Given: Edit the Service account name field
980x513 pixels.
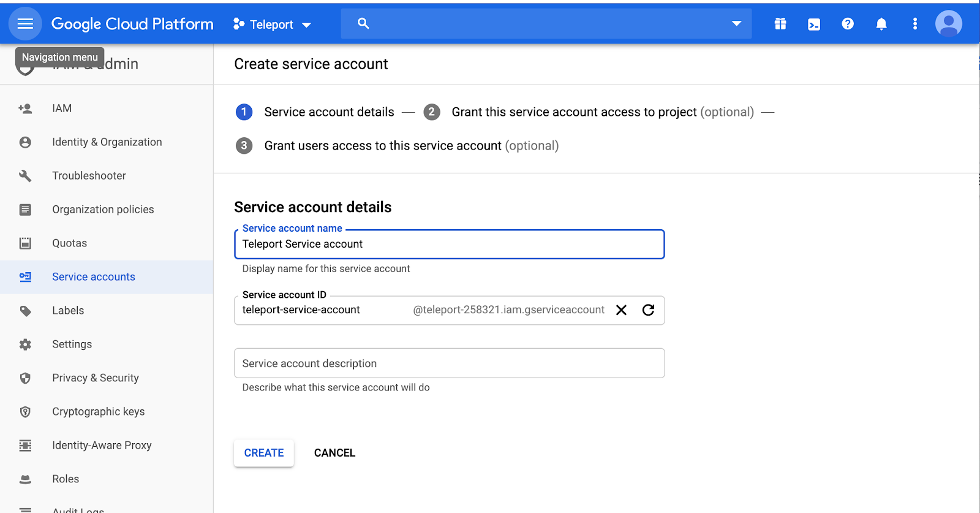Looking at the screenshot, I should (450, 244).
